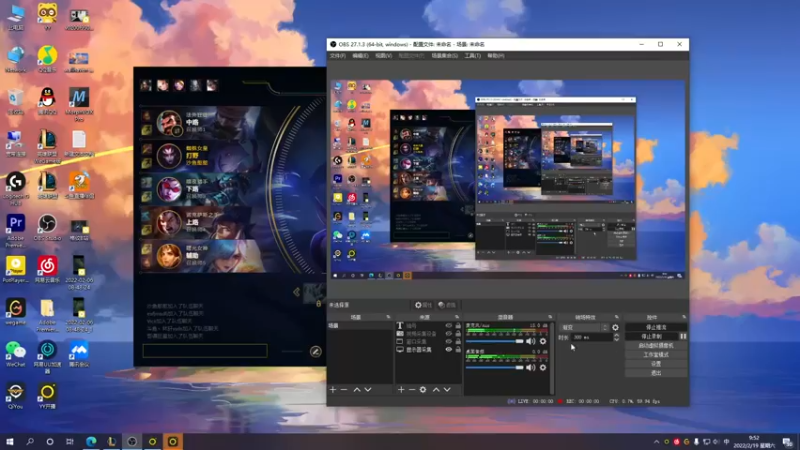Open settings gear for 桌面音频 mixer channel

(x=543, y=367)
